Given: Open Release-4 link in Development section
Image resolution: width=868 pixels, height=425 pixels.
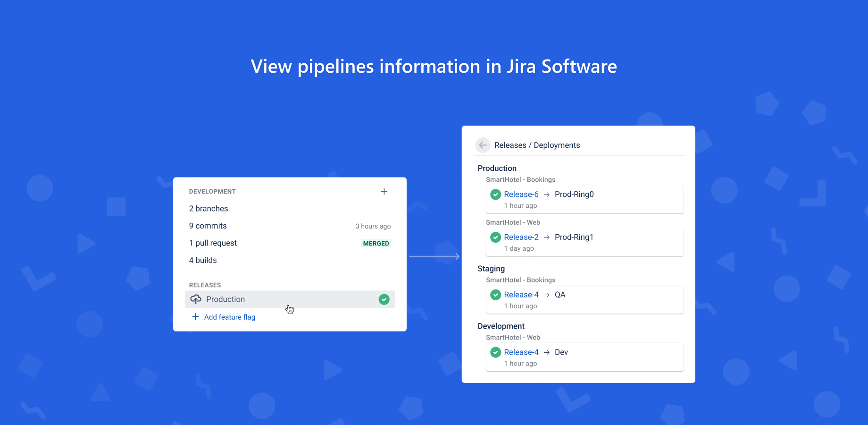Looking at the screenshot, I should tap(521, 352).
